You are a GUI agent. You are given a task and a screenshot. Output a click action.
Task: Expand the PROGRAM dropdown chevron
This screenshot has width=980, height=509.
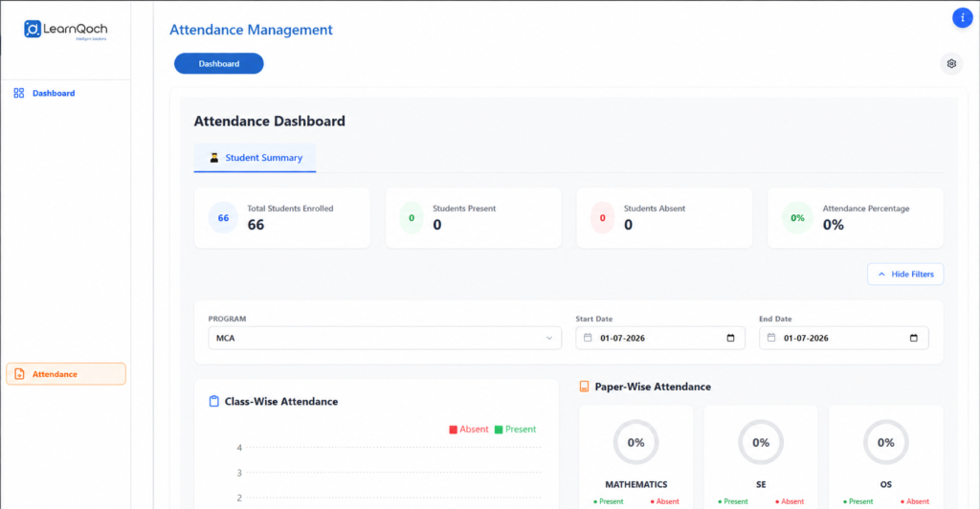tap(549, 338)
